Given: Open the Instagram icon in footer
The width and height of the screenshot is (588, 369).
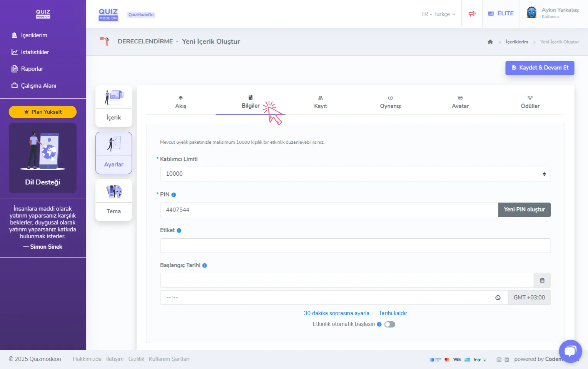Looking at the screenshot, I should 499,360.
